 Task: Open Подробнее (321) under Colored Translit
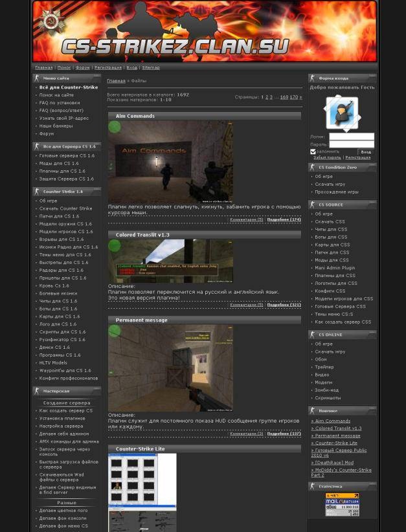click(284, 305)
